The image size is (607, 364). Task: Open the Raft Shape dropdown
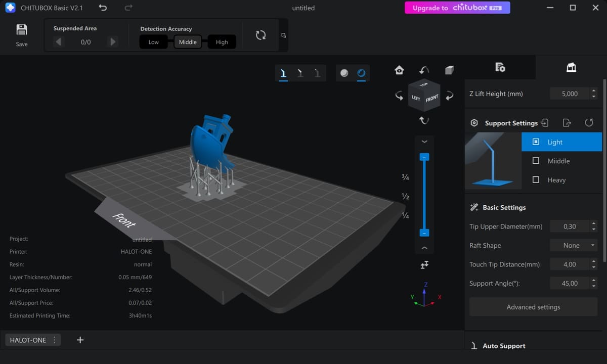[574, 246]
